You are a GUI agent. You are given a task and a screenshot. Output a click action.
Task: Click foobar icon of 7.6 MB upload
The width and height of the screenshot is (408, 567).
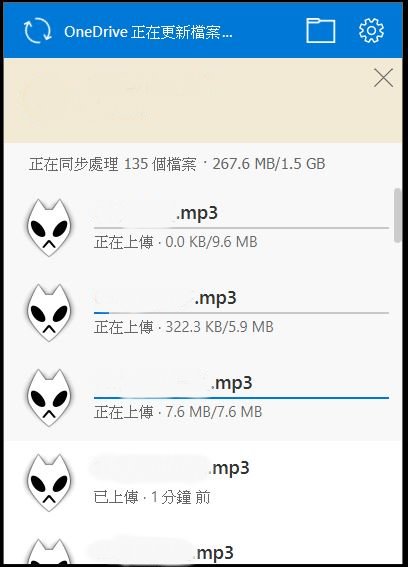pyautogui.click(x=48, y=397)
